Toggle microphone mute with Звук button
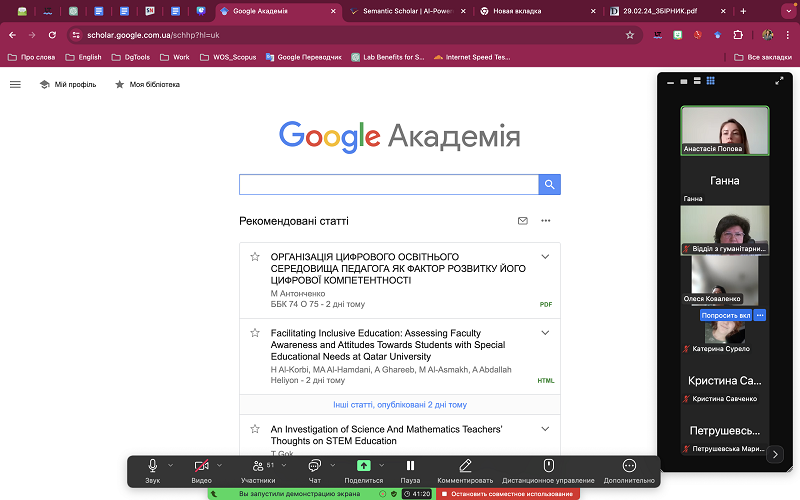 point(152,470)
